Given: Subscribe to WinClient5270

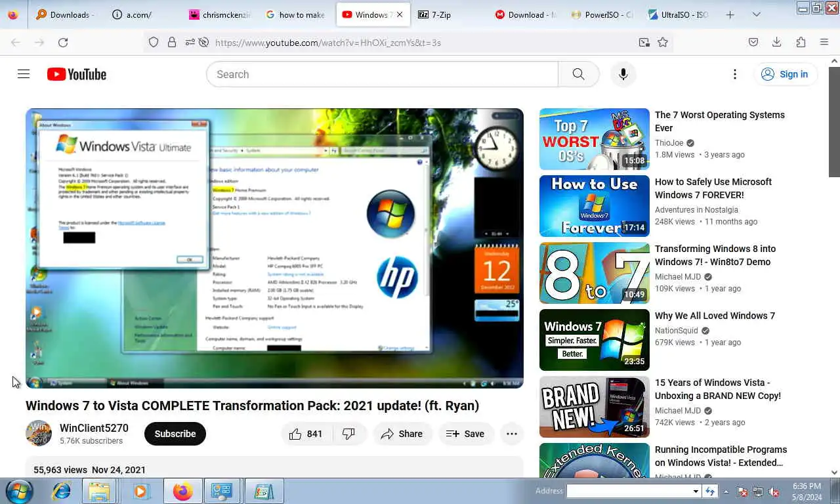Looking at the screenshot, I should [x=175, y=434].
